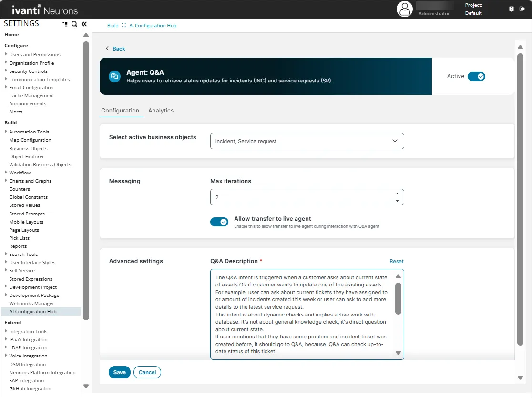
Task: Select the Configuration tab
Action: [120, 111]
